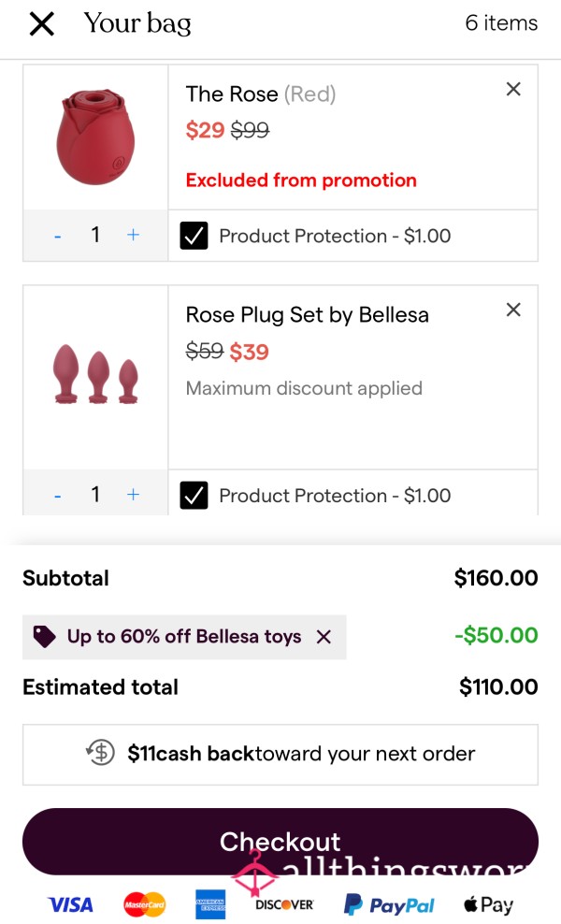
Task: Select the Visa card logo
Action: 70,904
